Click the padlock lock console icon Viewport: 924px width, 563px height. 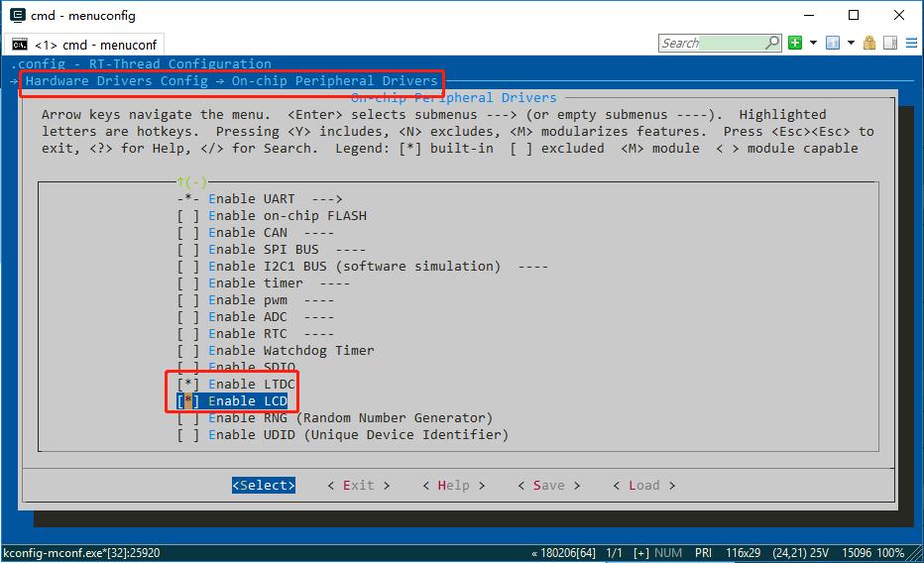869,43
